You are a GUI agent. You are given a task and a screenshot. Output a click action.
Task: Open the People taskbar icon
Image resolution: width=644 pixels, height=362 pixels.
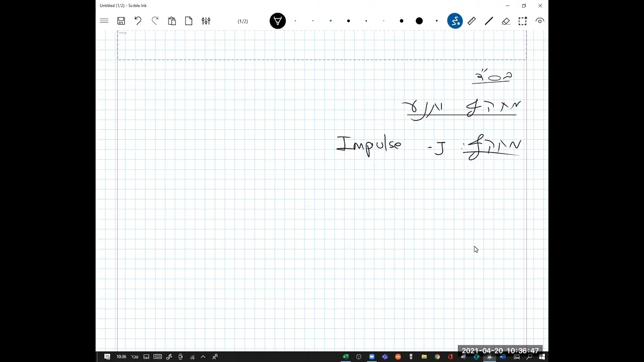[215, 357]
